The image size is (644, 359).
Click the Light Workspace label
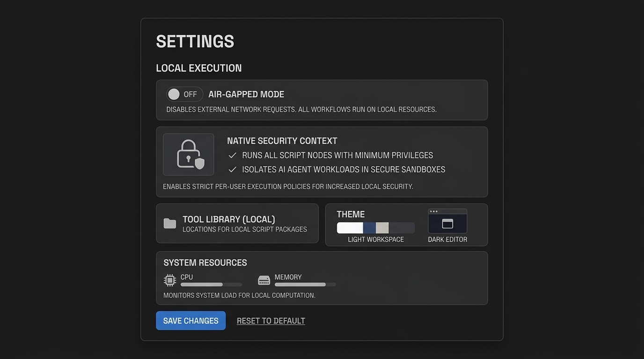pos(376,239)
